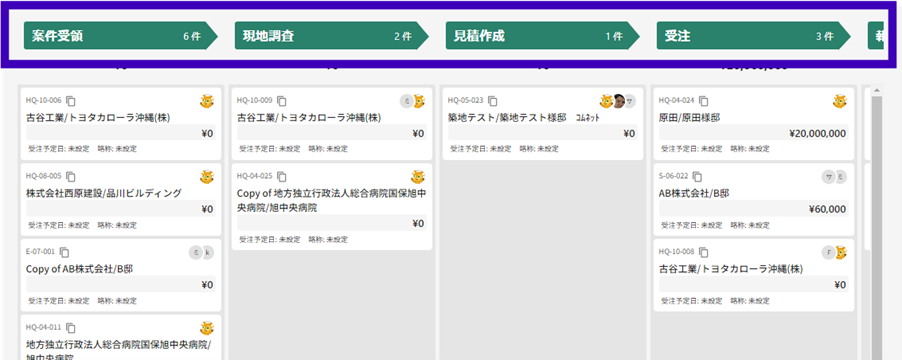Viewport: 902px width, 360px height.
Task: Click the 'F' avatar on card HQ-10-008
Action: (828, 252)
